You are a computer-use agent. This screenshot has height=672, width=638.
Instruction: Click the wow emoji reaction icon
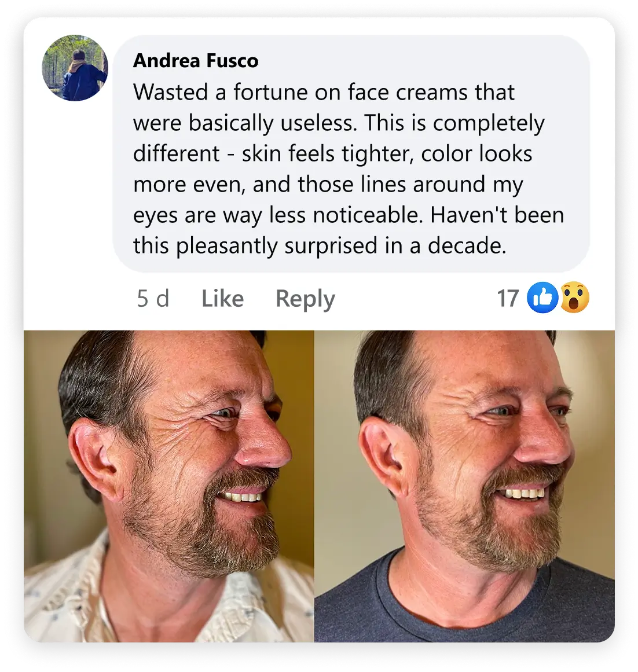click(x=574, y=298)
